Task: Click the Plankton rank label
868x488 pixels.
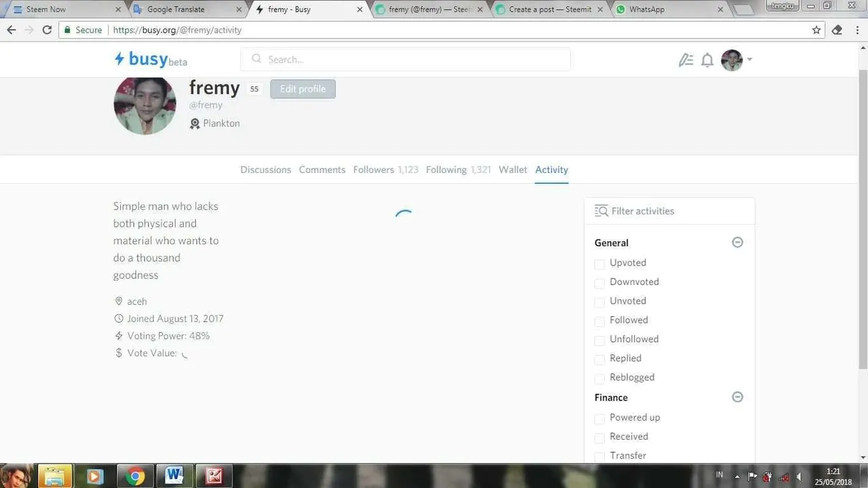Action: [x=221, y=124]
